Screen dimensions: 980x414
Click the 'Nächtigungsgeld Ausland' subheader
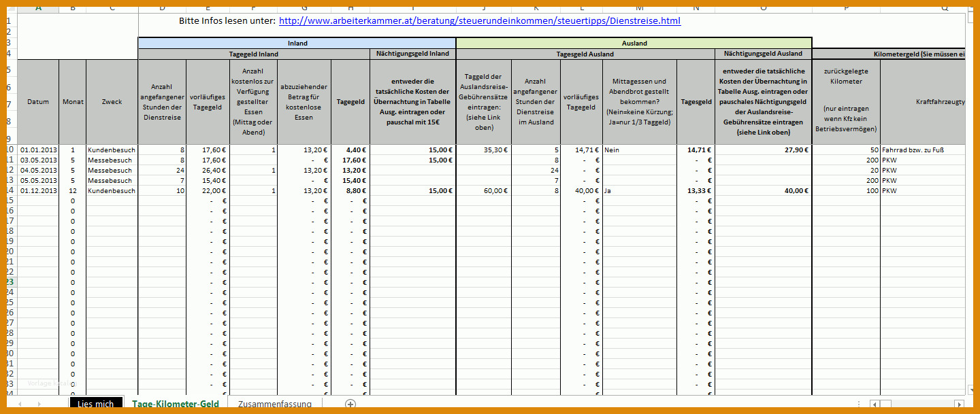click(763, 54)
